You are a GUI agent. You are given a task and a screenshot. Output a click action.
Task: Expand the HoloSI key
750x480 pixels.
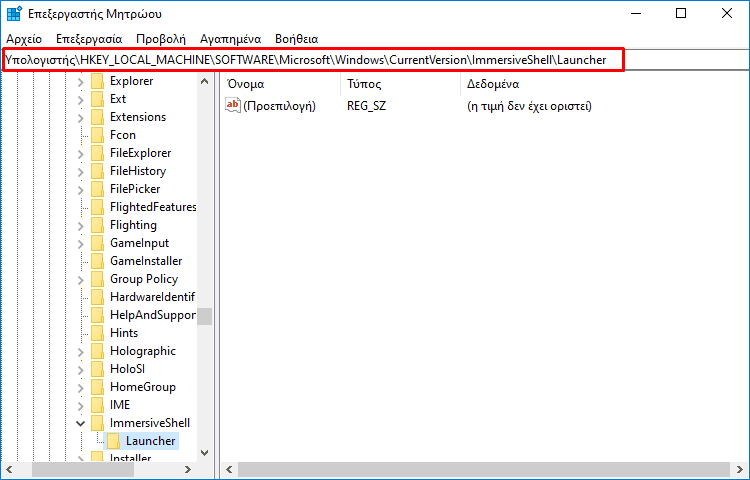click(80, 370)
